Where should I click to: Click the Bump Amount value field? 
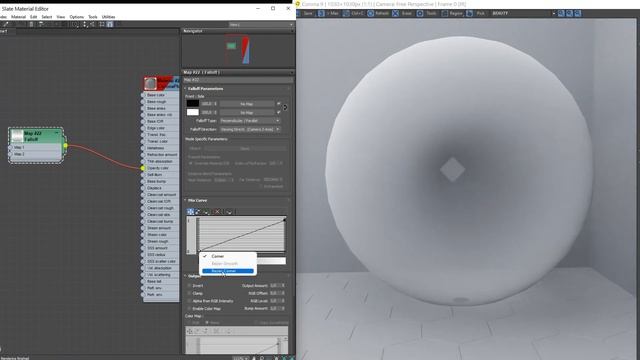[x=275, y=309]
